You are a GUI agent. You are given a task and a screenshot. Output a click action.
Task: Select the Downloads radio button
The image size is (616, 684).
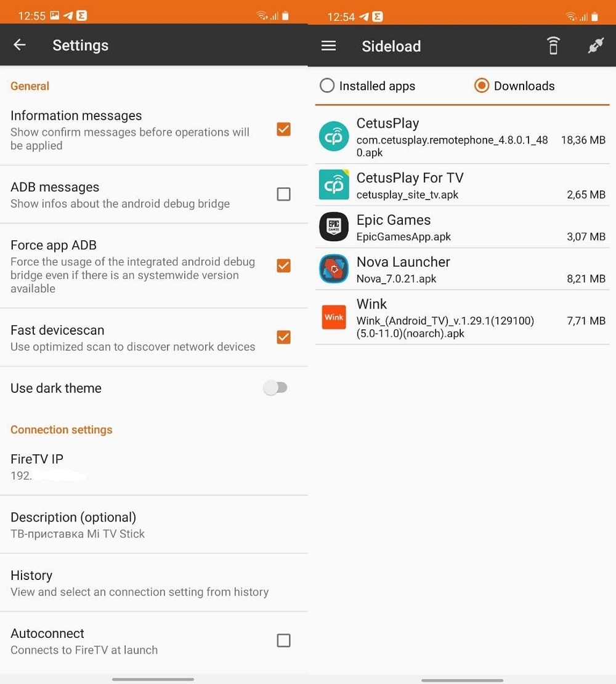click(x=482, y=86)
